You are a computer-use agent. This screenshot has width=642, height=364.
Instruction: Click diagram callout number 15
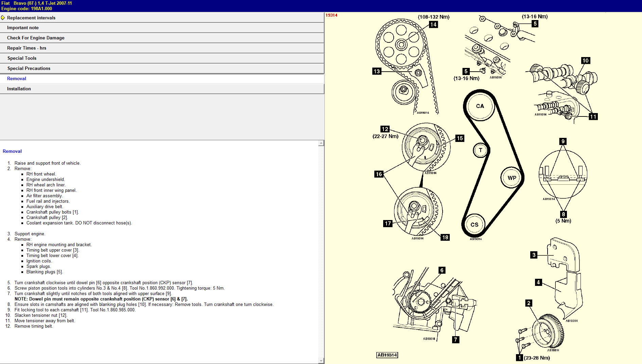[460, 139]
